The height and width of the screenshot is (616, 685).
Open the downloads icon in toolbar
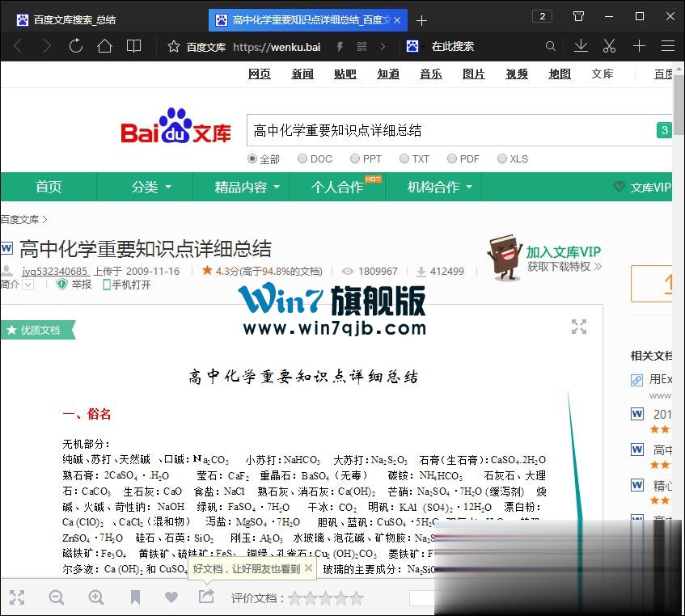tap(581, 46)
